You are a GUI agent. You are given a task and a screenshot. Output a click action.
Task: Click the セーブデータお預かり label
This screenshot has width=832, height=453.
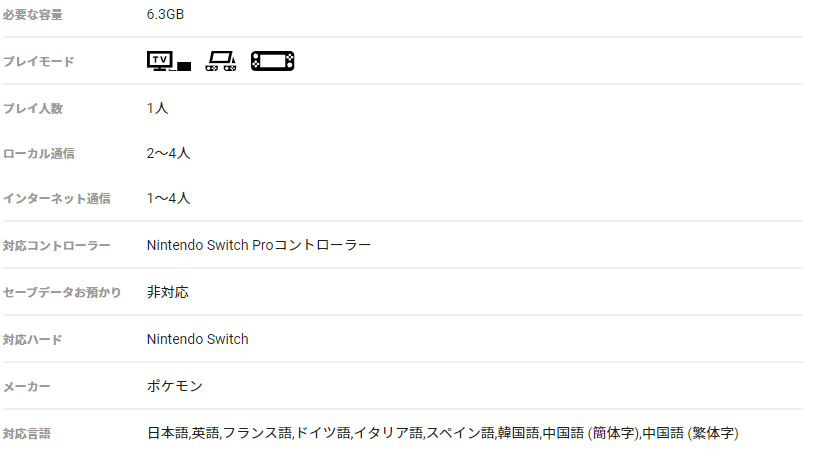[62, 292]
